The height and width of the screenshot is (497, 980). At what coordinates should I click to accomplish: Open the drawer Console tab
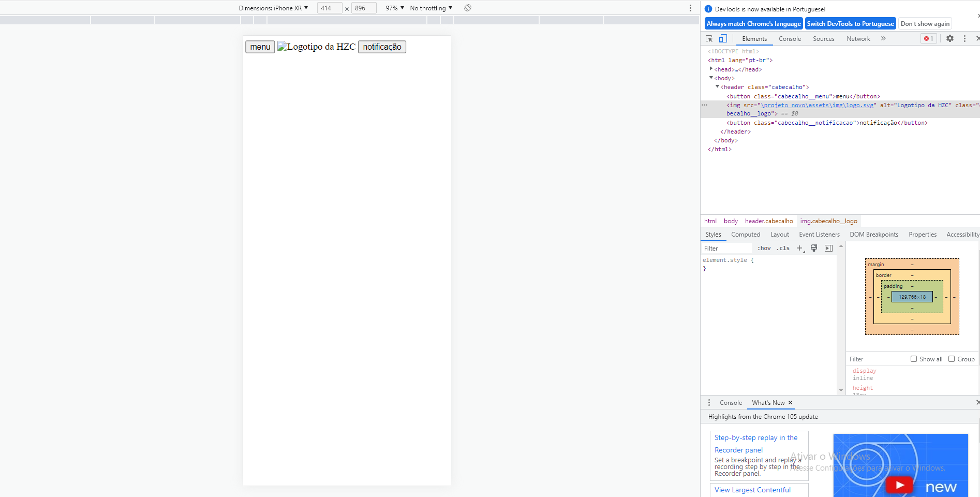[731, 403]
